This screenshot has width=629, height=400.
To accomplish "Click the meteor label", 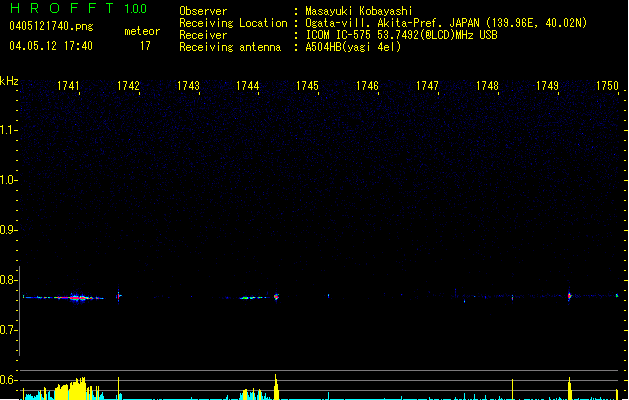I will pyautogui.click(x=142, y=31).
